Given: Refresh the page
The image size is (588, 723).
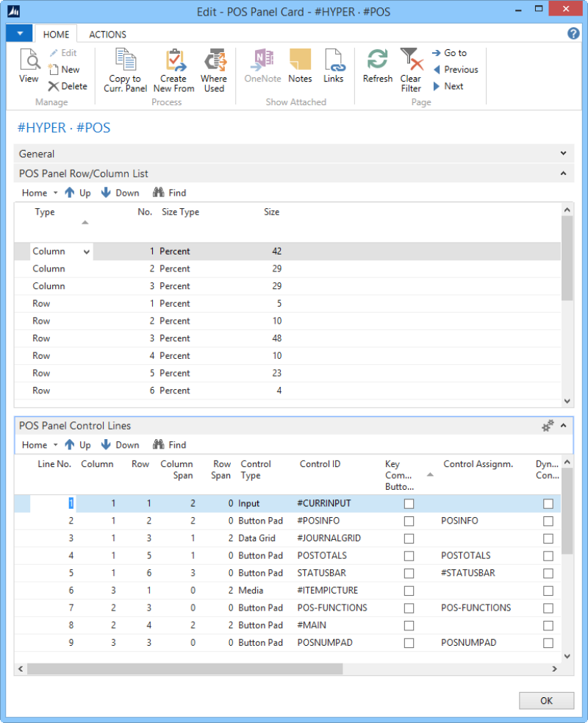Looking at the screenshot, I should tap(377, 66).
